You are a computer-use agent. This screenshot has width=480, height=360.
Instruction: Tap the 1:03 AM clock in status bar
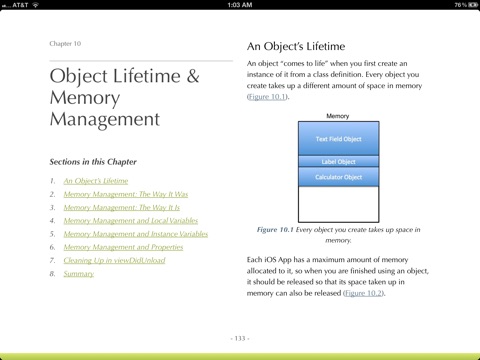tap(240, 5)
